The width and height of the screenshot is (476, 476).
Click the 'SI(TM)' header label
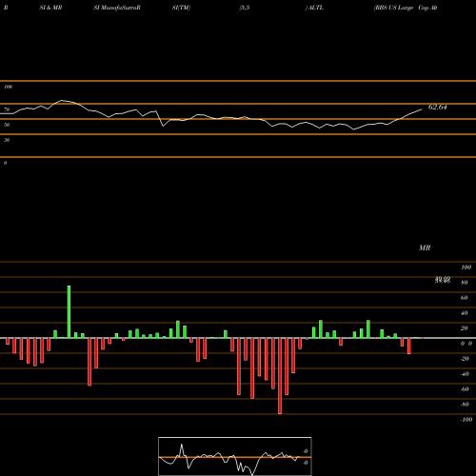click(x=181, y=8)
